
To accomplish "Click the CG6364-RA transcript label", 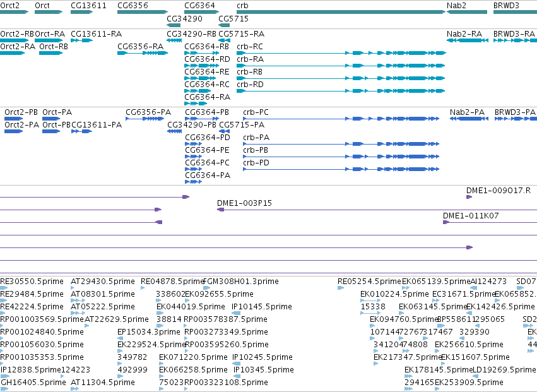I will point(207,97).
